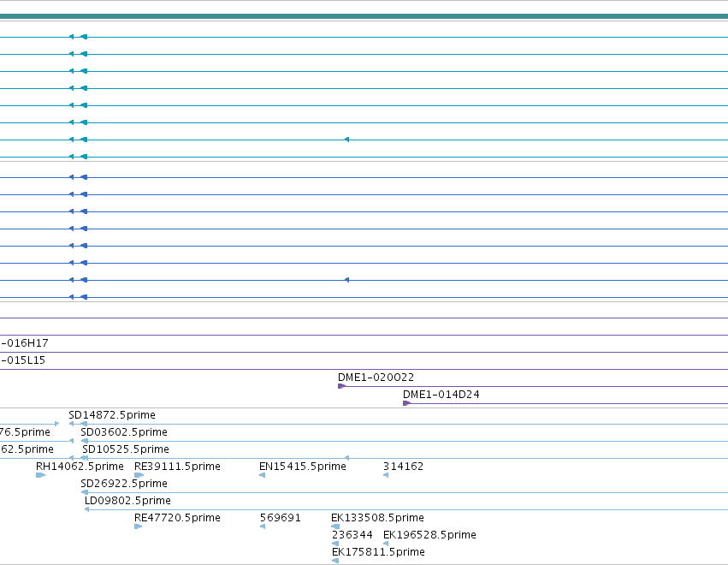Select the SD14872.5prime EST label
This screenshot has width=728, height=565.
(112, 415)
